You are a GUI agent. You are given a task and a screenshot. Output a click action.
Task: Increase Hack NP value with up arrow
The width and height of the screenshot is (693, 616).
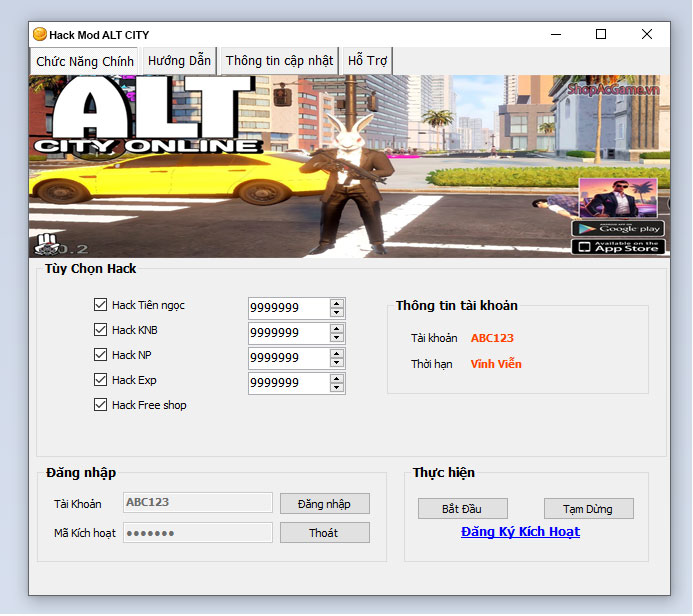337,354
